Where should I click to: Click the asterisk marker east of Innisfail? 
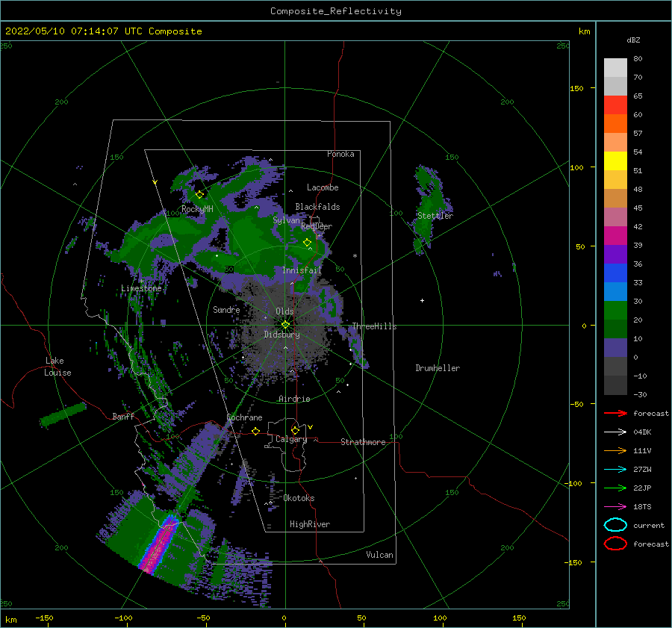pos(355,256)
